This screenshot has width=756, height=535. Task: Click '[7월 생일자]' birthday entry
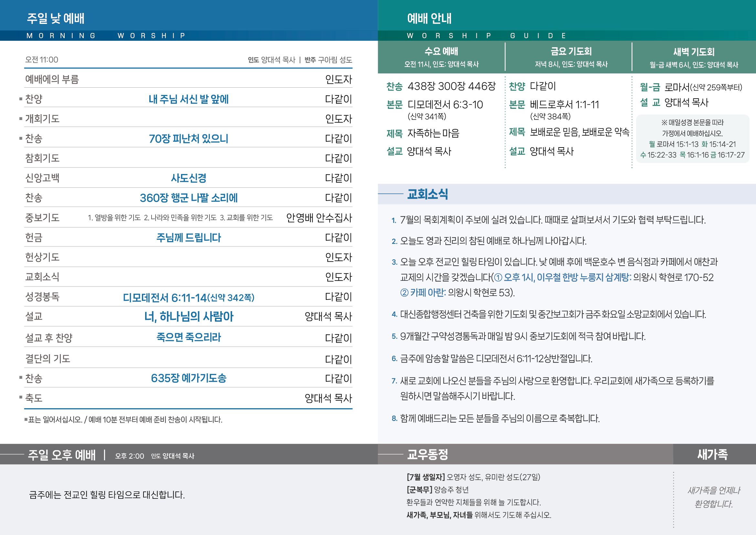(x=473, y=477)
